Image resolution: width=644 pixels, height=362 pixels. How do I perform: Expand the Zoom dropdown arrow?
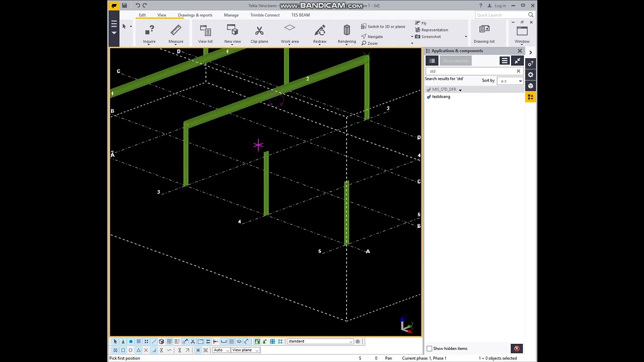click(x=412, y=43)
